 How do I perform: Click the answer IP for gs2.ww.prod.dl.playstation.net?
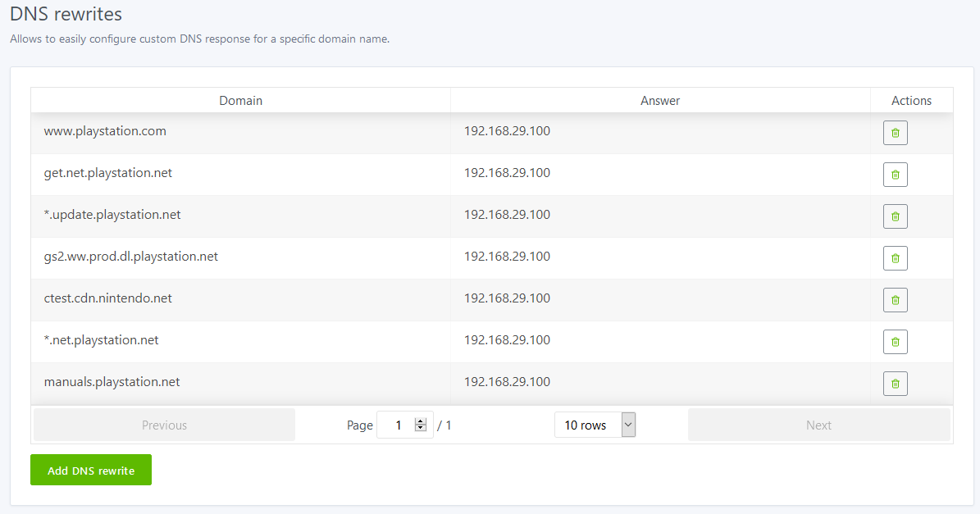[x=507, y=257]
